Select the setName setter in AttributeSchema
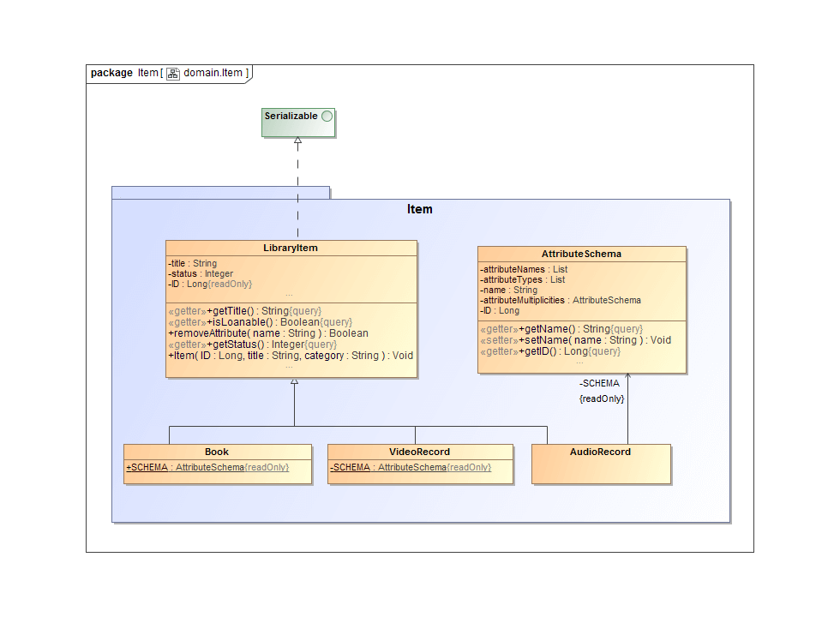Viewport: 840px width, 617px height. (575, 340)
